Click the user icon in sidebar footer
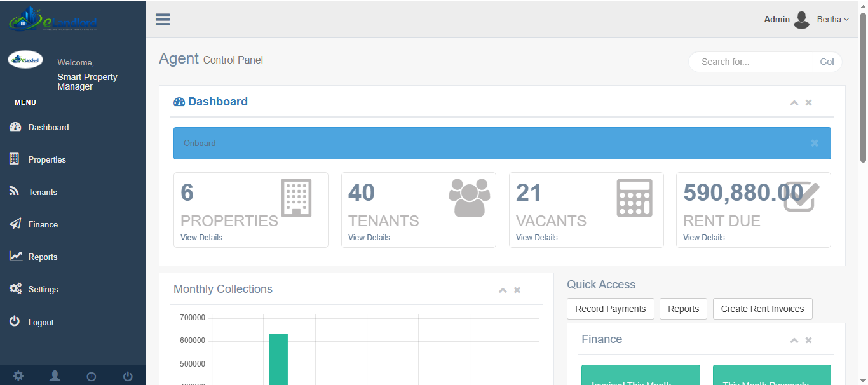 click(55, 376)
